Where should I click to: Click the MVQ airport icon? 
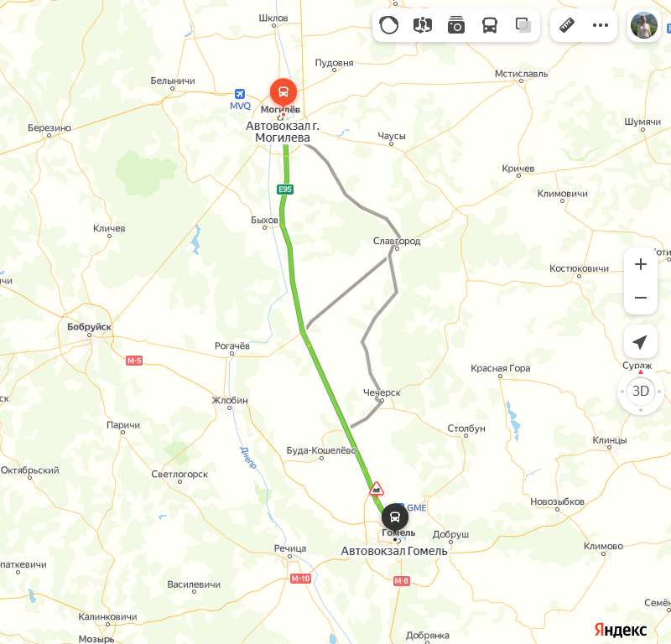240,94
